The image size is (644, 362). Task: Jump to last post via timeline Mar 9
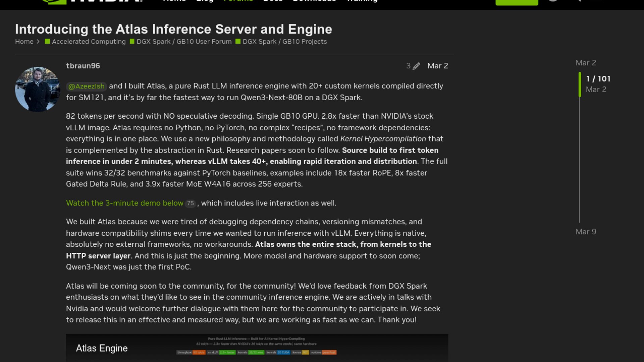pyautogui.click(x=586, y=232)
